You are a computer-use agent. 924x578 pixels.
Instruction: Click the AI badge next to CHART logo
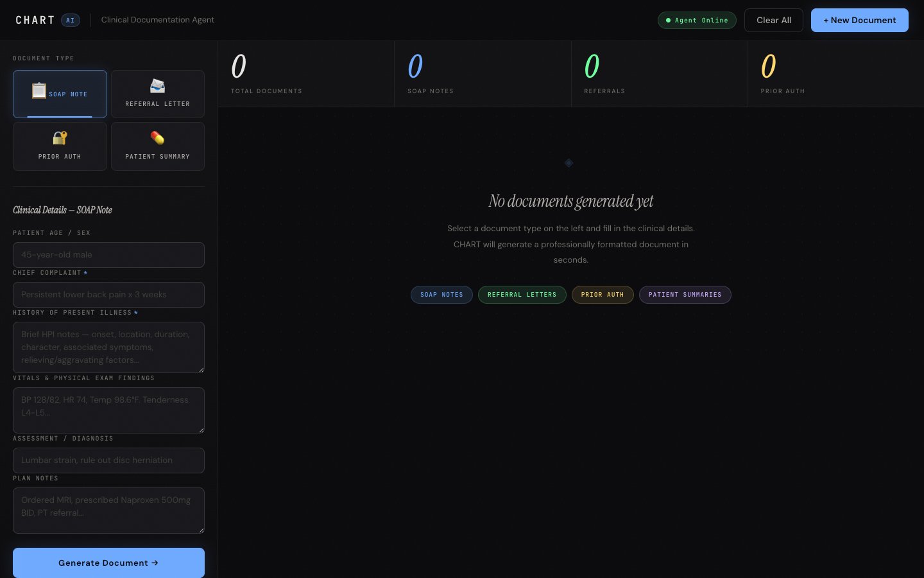71,21
